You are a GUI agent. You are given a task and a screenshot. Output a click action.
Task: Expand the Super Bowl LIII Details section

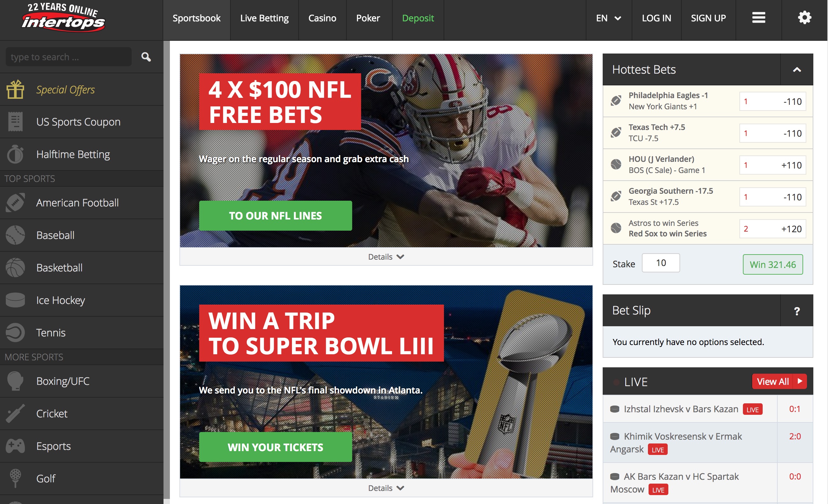click(387, 488)
